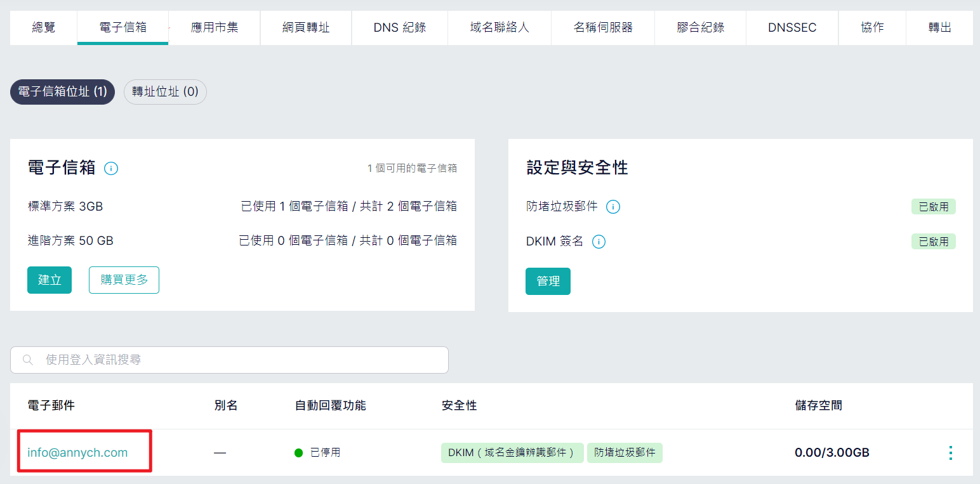Select the 轉址位址 (0) filter

tap(165, 92)
